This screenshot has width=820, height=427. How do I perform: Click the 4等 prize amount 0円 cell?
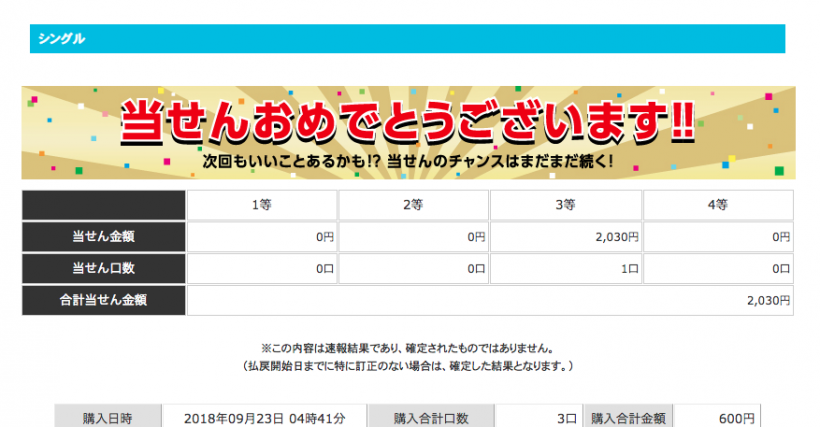717,237
